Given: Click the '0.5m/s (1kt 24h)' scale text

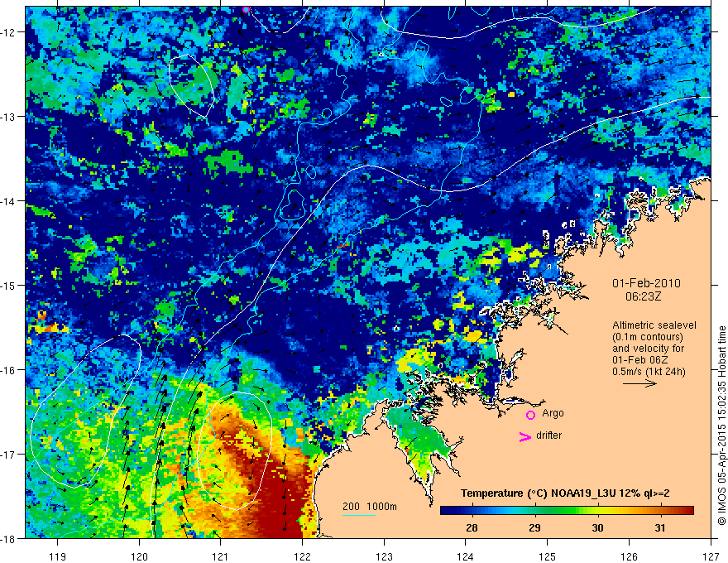Looking at the screenshot, I should [649, 372].
